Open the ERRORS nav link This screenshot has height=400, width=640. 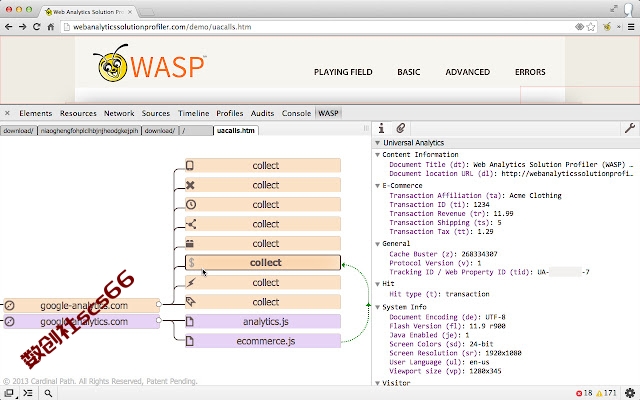click(x=530, y=72)
